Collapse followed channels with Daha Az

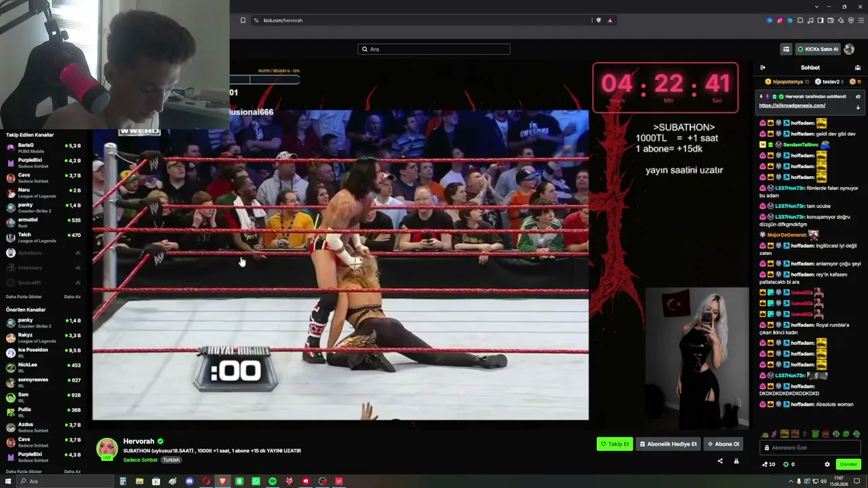pos(72,296)
